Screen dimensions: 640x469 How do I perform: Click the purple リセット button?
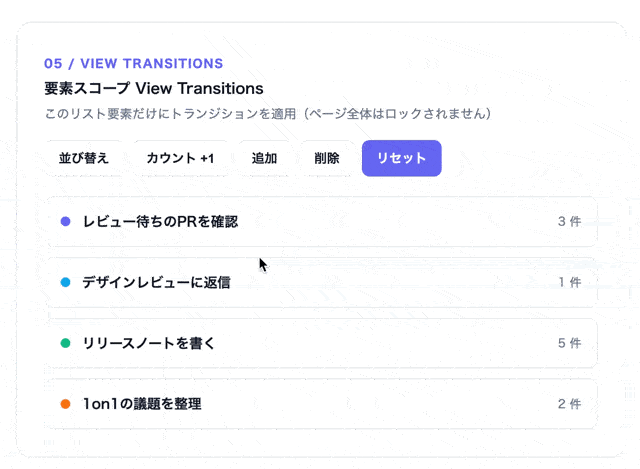[401, 158]
